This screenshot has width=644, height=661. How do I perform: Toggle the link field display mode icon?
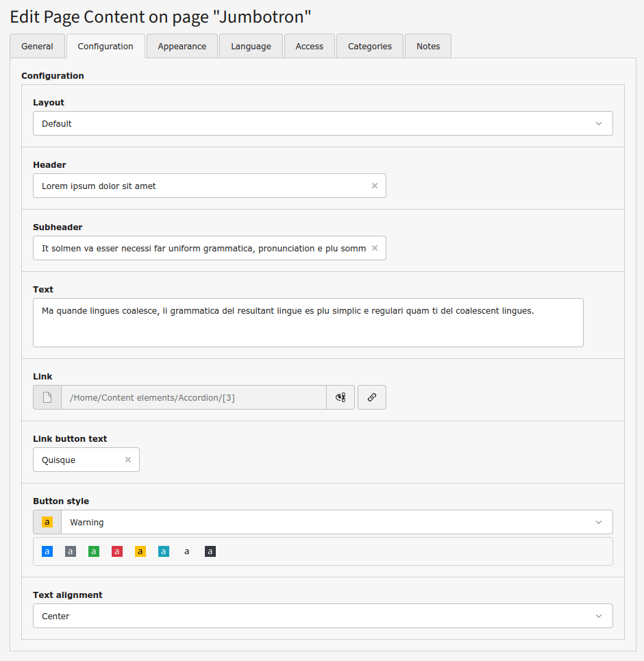[x=340, y=397]
